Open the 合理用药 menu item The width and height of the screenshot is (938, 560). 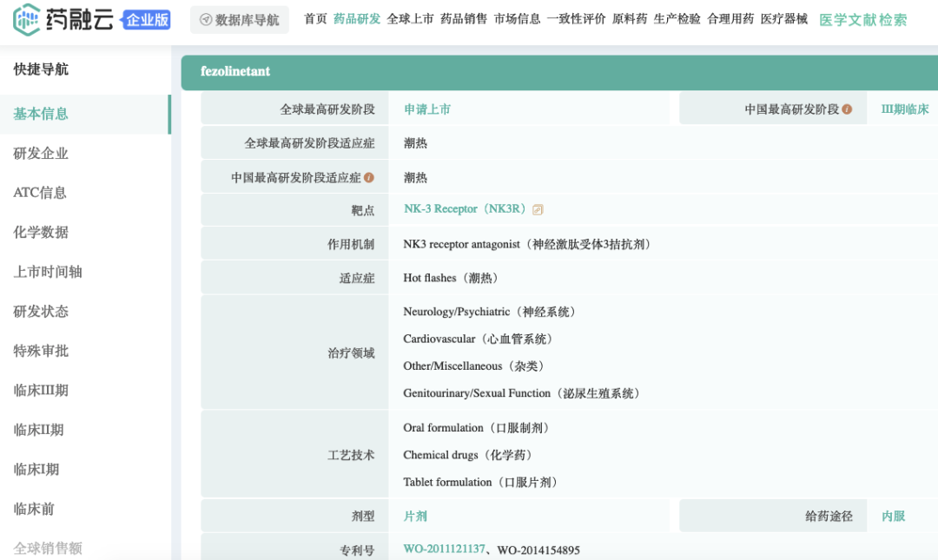pyautogui.click(x=730, y=19)
